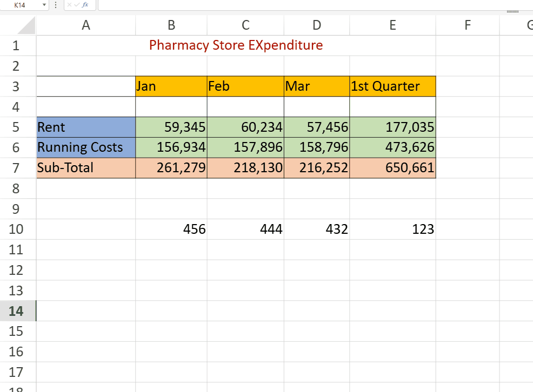Select column A header
This screenshot has width=533, height=392.
click(86, 25)
